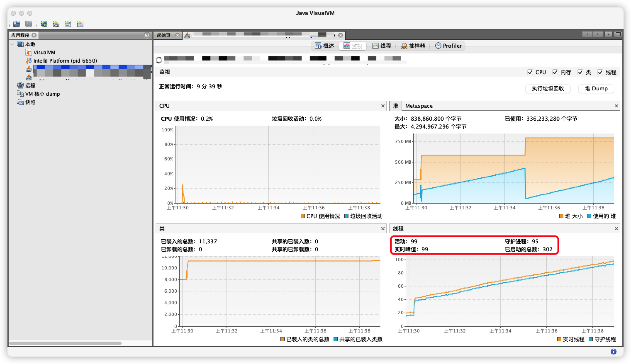Click Add Remote Host toolbar icon
The image size is (631, 364).
click(x=44, y=24)
